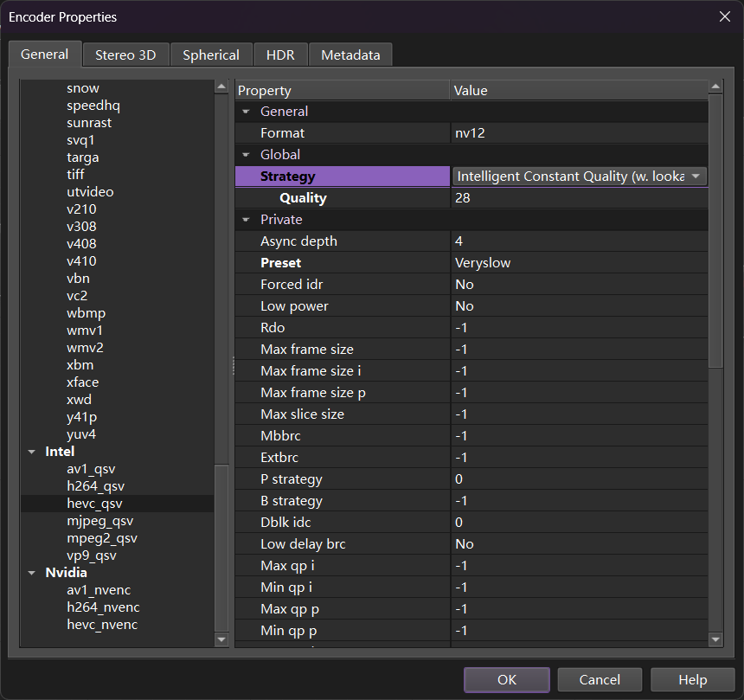Collapse the Nvidia encoder group
This screenshot has height=700, width=744.
point(32,573)
